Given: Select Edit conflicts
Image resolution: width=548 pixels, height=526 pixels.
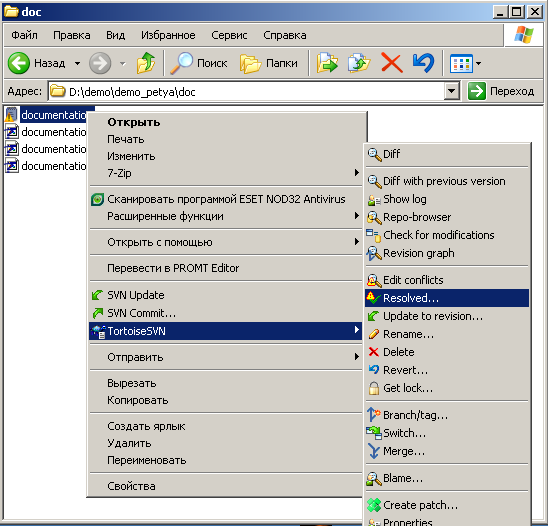Looking at the screenshot, I should point(447,280).
